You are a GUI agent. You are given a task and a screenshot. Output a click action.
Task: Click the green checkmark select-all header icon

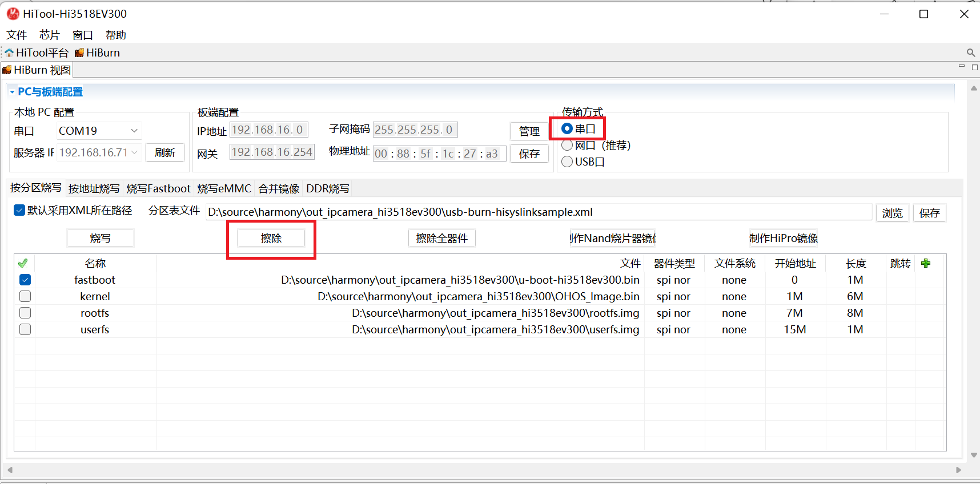[23, 263]
